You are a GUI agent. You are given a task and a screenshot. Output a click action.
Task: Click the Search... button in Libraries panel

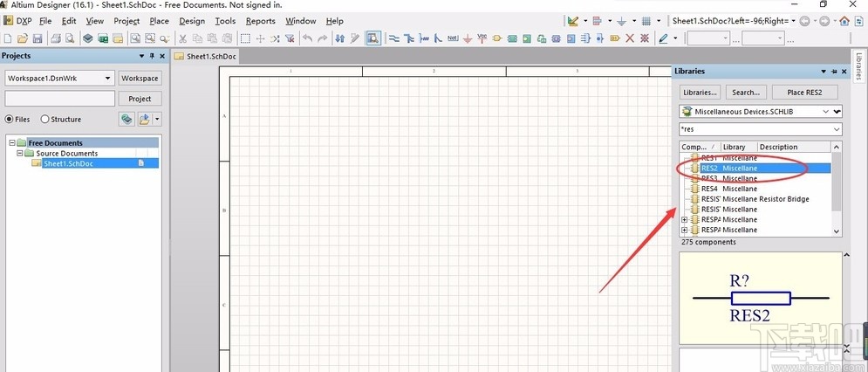pos(746,93)
